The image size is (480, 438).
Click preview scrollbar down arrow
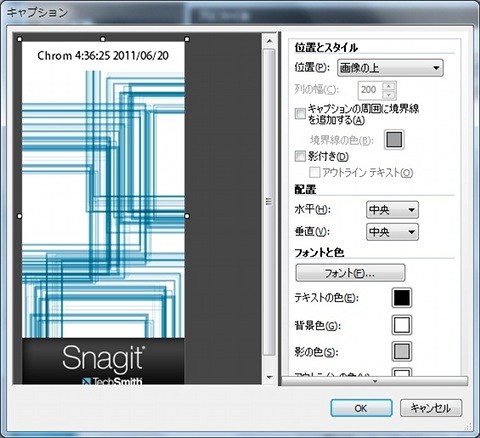pyautogui.click(x=270, y=377)
